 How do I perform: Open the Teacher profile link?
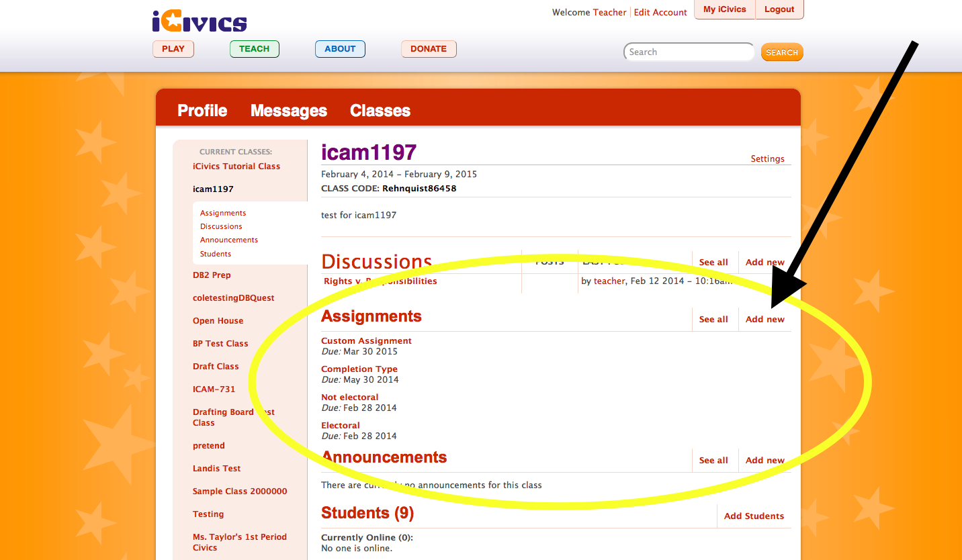click(609, 13)
